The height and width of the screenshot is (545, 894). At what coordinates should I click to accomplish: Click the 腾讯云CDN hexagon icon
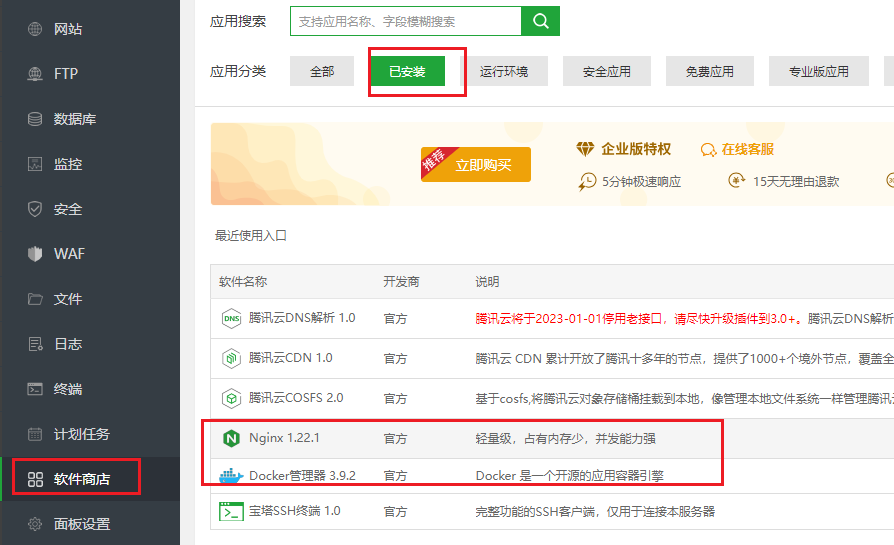pyautogui.click(x=231, y=358)
